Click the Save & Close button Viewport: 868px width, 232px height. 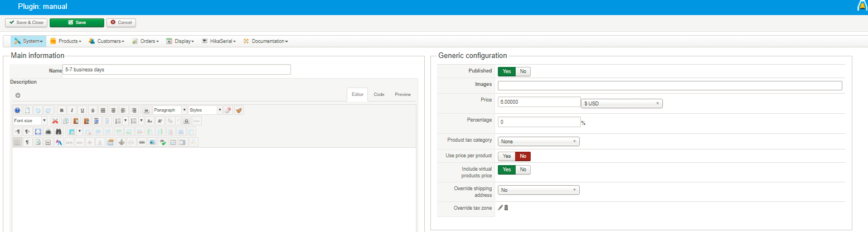26,22
